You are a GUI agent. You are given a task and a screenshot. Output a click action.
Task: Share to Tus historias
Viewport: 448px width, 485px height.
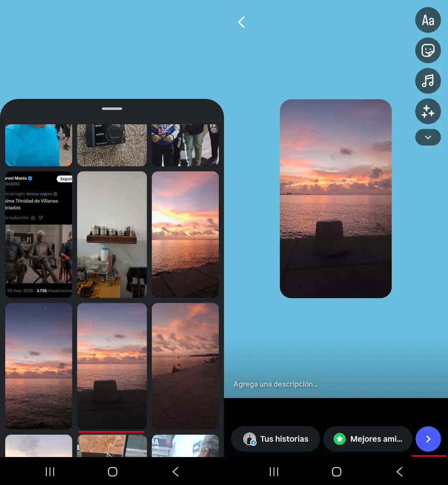[276, 439]
